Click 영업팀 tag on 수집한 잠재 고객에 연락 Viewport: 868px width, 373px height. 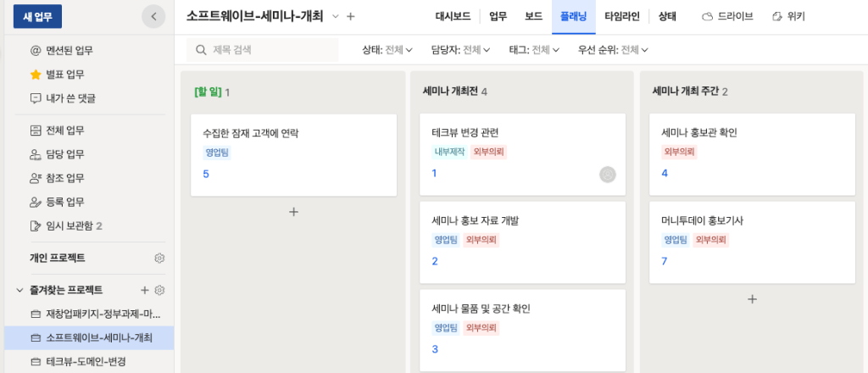pyautogui.click(x=216, y=153)
